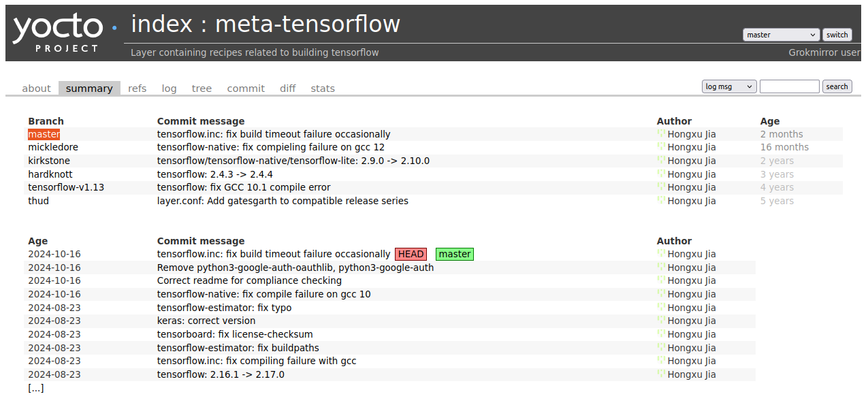Open the branch selection dropdown showing master
The image size is (868, 405).
[x=781, y=34]
